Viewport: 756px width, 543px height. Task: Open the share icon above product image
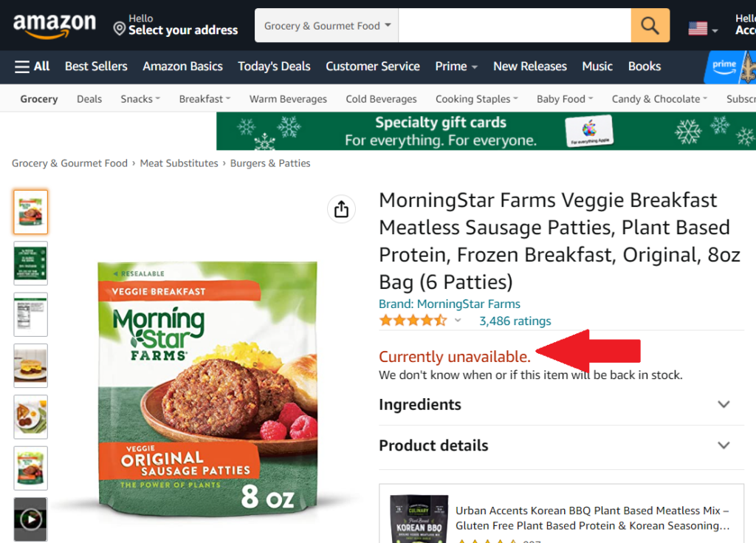(341, 209)
